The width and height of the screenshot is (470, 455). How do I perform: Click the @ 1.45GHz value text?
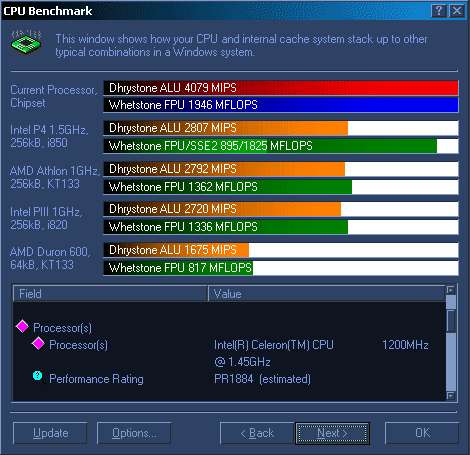coord(242,362)
